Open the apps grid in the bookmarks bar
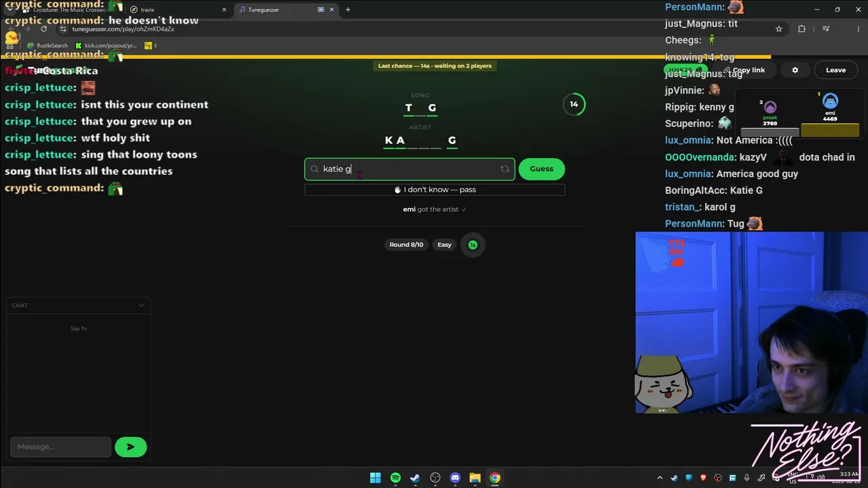The image size is (868, 488). click(x=10, y=45)
